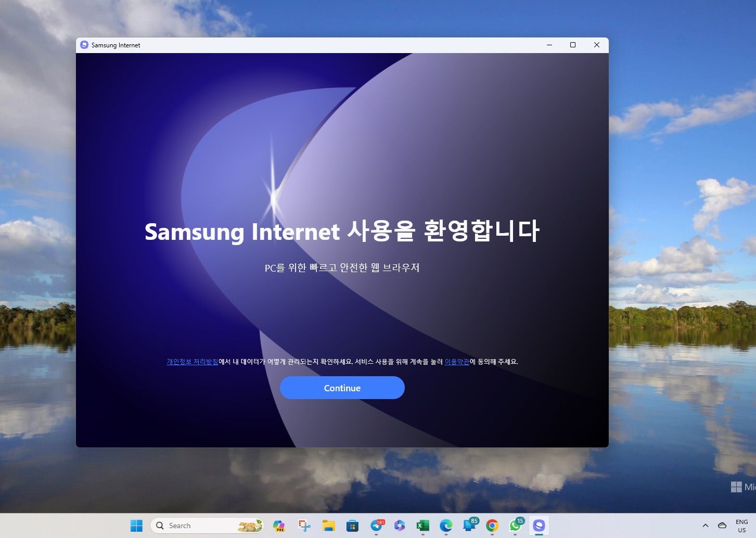Open Microsoft Excel from the taskbar

click(422, 526)
